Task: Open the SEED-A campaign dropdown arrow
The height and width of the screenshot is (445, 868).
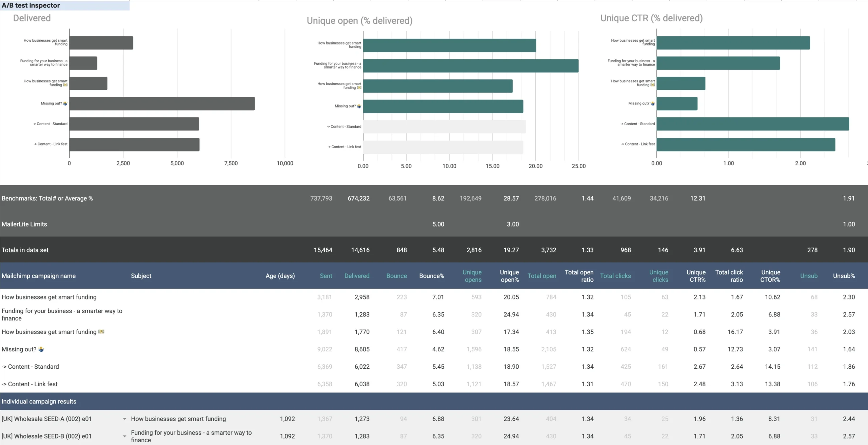Action: 124,419
